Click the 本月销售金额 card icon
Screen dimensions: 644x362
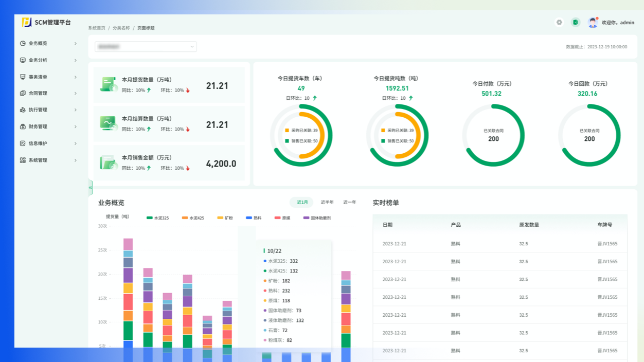(109, 162)
